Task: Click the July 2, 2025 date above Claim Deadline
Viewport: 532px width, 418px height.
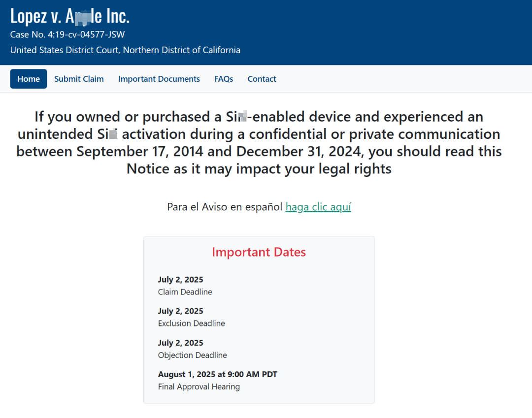Action: tap(180, 280)
